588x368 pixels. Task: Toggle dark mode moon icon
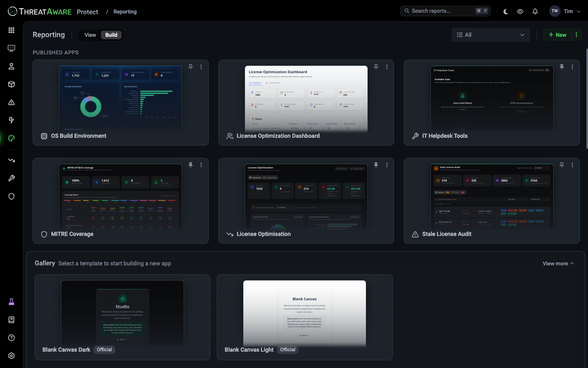(x=506, y=11)
